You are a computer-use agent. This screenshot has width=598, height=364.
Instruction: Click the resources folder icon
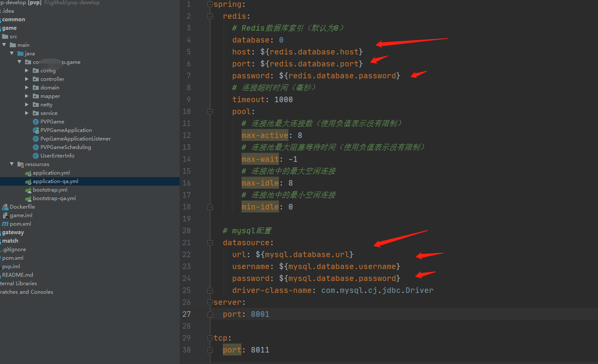pos(20,164)
